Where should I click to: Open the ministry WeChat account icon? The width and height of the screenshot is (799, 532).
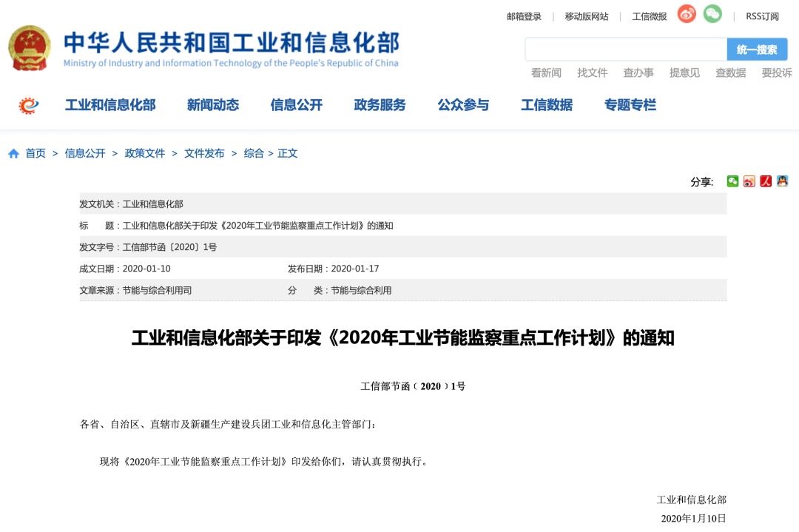pos(712,14)
